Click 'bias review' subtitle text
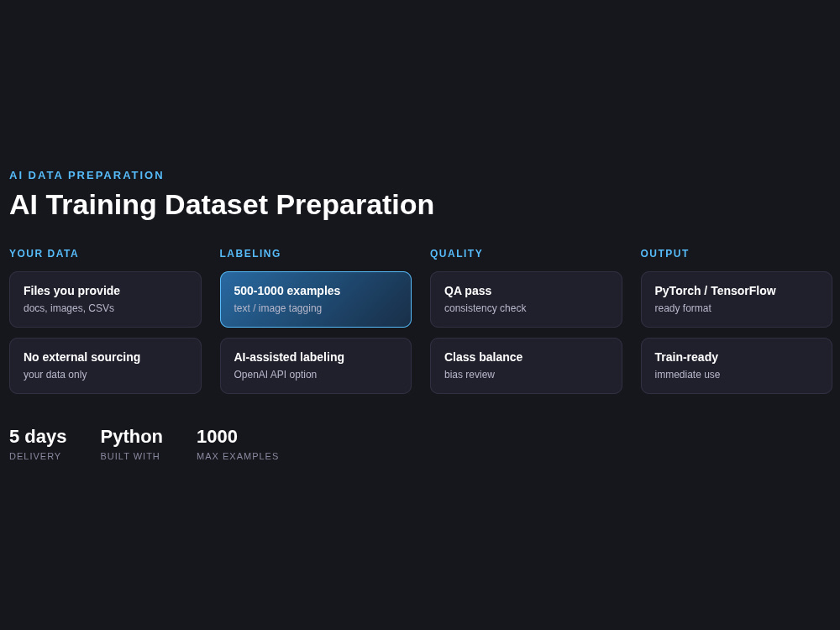The image size is (840, 630). pos(470,375)
